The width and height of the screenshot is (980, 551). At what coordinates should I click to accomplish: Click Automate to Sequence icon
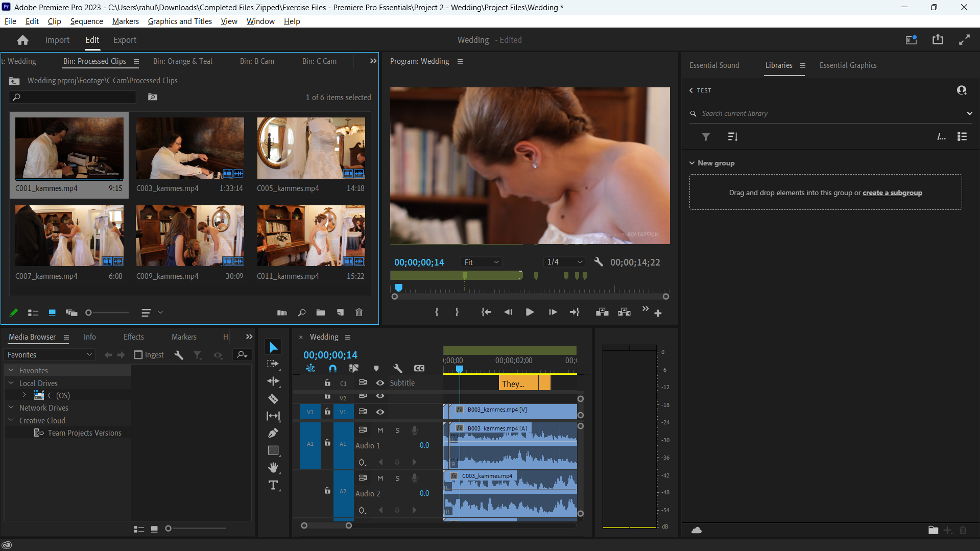point(282,313)
